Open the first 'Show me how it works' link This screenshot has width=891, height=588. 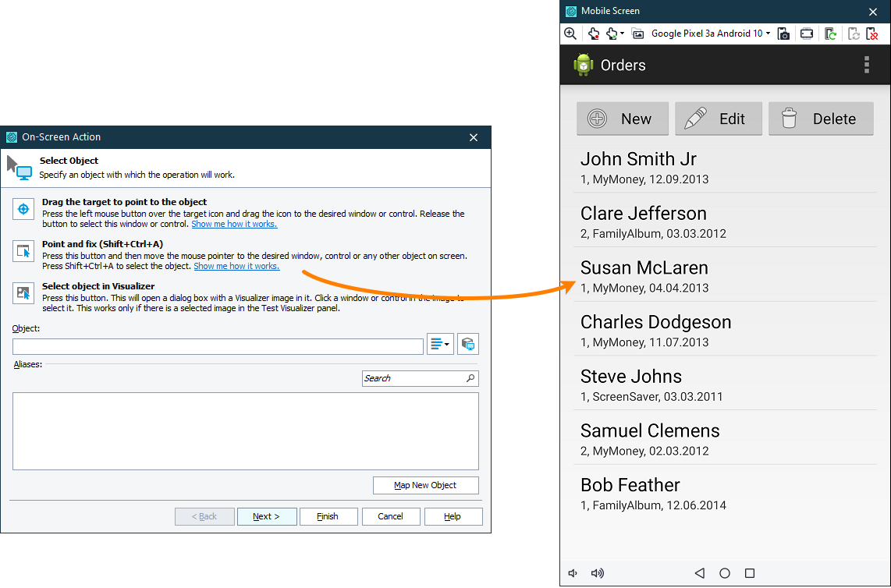pos(234,224)
